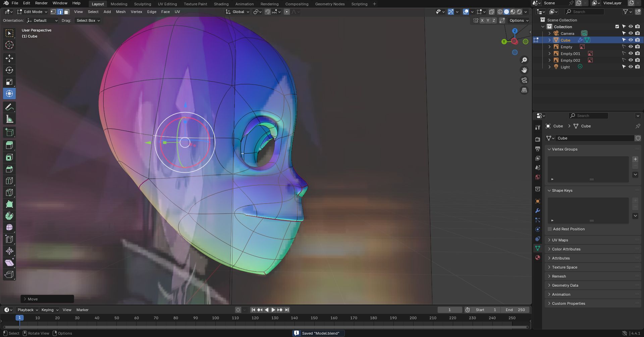This screenshot has height=337, width=644.
Task: Enable the Add Rest Position checkbox
Action: tap(550, 229)
